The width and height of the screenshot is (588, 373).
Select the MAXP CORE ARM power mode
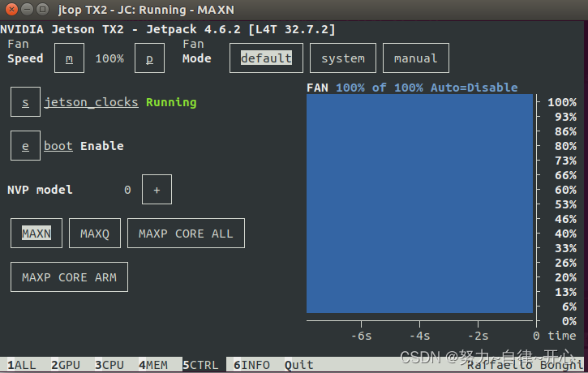[x=69, y=277]
